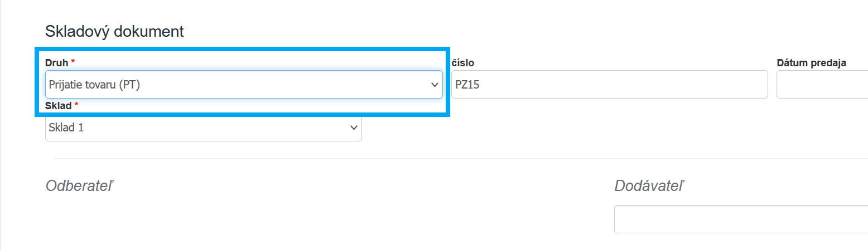Image resolution: width=868 pixels, height=250 pixels.
Task: Focus the číslo number input field
Action: 609,85
